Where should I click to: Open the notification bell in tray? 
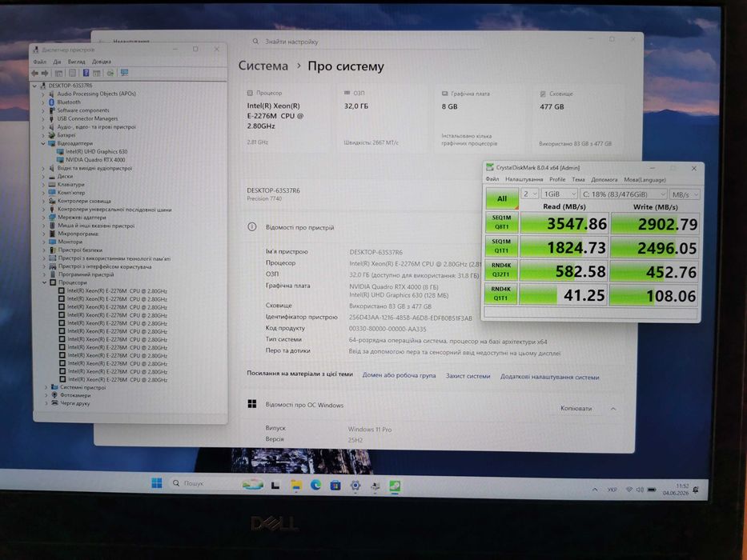pyautogui.click(x=696, y=490)
